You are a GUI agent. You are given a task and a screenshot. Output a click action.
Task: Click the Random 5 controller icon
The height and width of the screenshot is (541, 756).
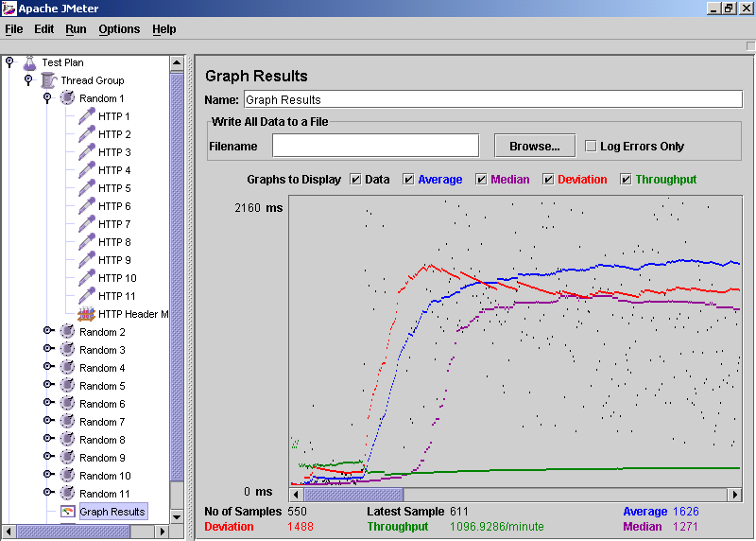pyautogui.click(x=67, y=386)
